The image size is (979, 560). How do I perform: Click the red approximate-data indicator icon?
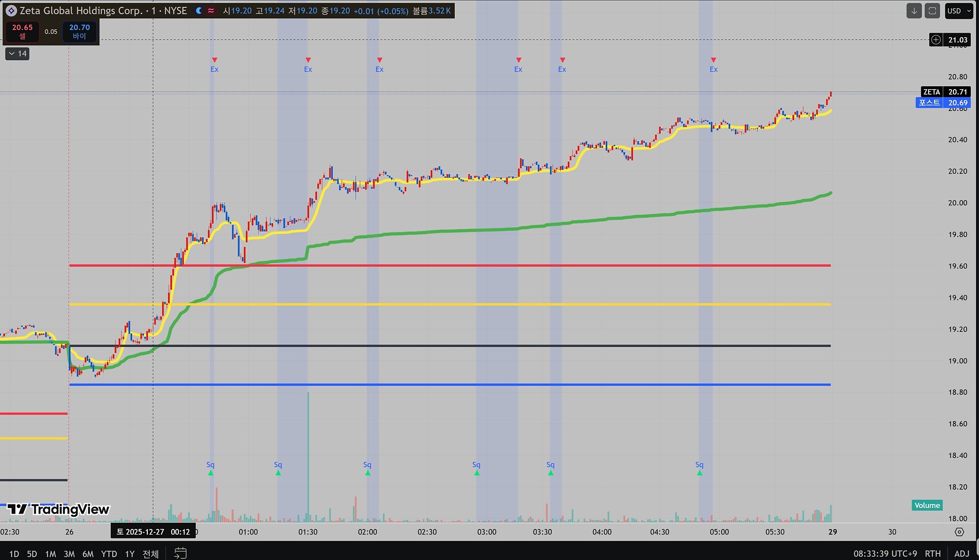[211, 11]
